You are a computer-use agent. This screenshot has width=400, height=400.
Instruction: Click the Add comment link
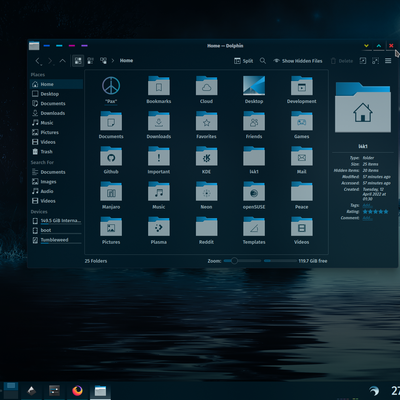click(x=367, y=218)
